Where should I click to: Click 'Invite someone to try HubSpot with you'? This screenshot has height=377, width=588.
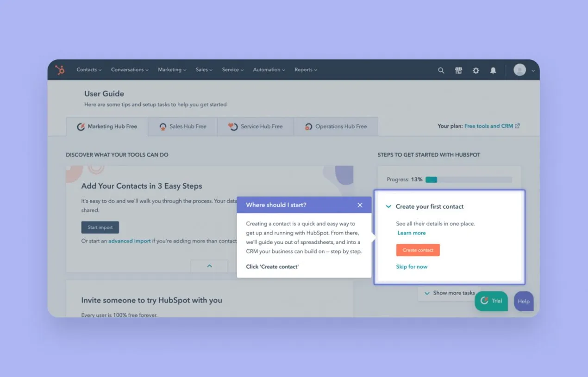(151, 300)
